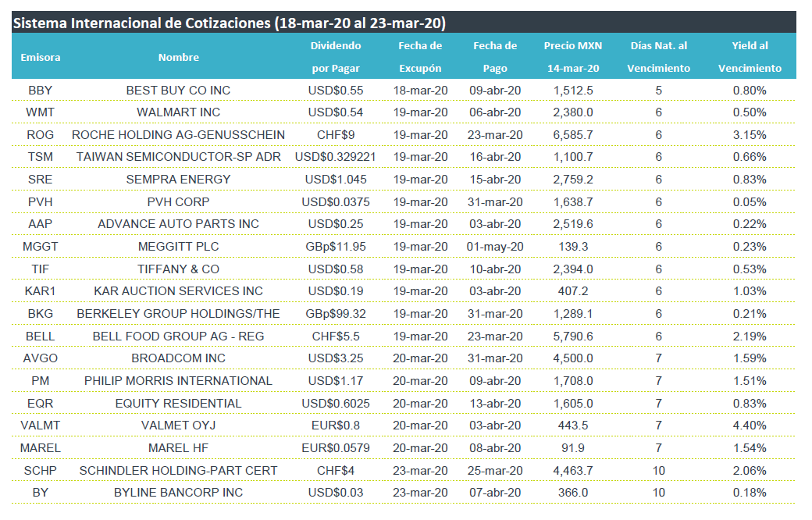
Task: Select the dividend 'USD$0.55' for BBY
Action: point(336,90)
